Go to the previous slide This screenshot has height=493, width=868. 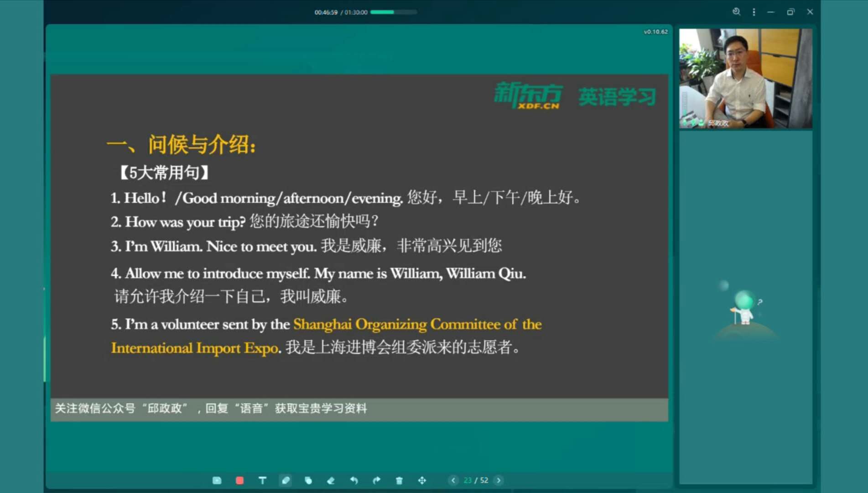pyautogui.click(x=453, y=480)
